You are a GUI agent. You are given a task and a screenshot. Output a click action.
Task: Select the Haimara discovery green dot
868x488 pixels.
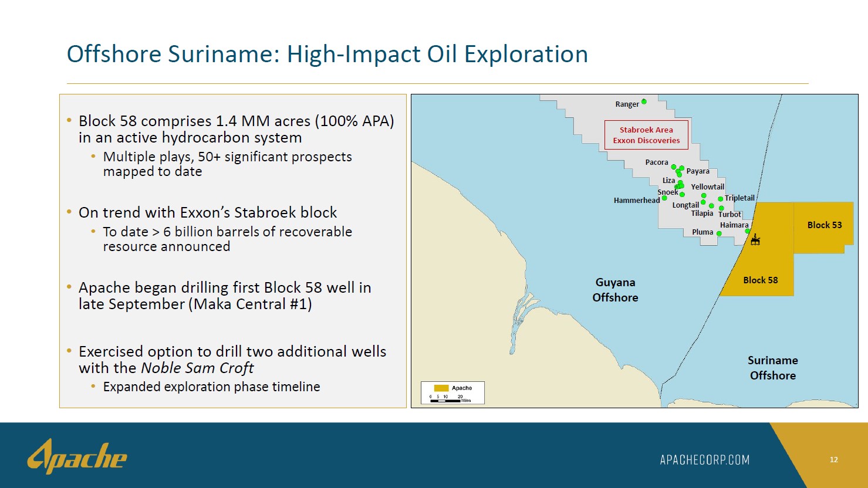point(748,231)
